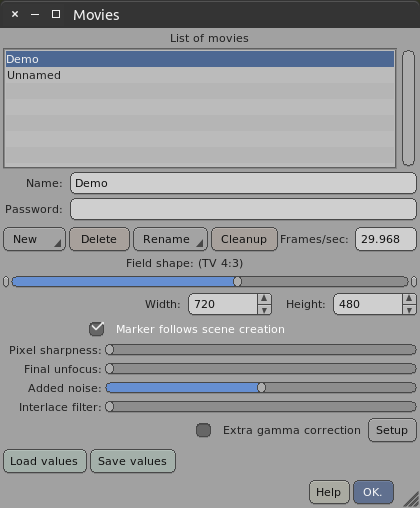Click the Added noise slider handle

tap(261, 388)
